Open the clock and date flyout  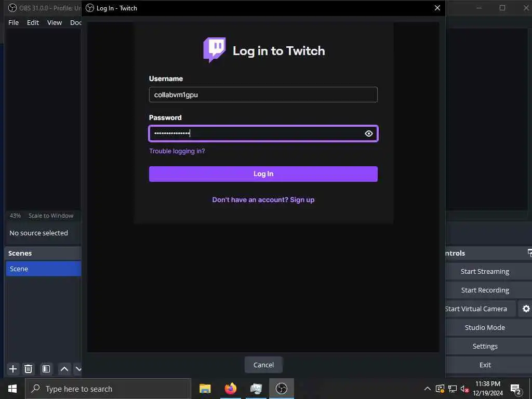pos(488,389)
